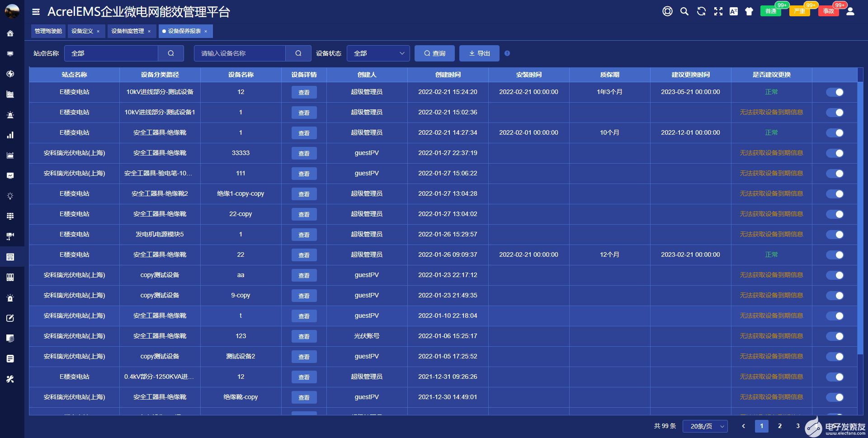Toggle switch for 绝缘1-copy-copy row
The width and height of the screenshot is (868, 438).
click(835, 194)
